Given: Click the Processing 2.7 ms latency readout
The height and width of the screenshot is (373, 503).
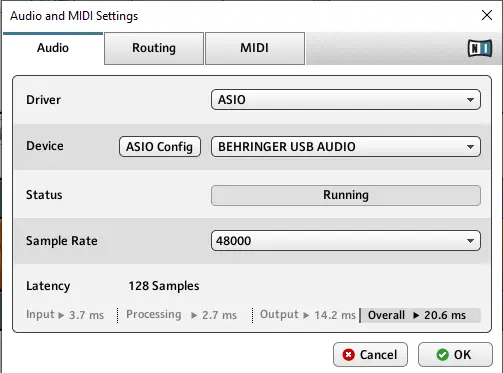Looking at the screenshot, I should [x=181, y=315].
